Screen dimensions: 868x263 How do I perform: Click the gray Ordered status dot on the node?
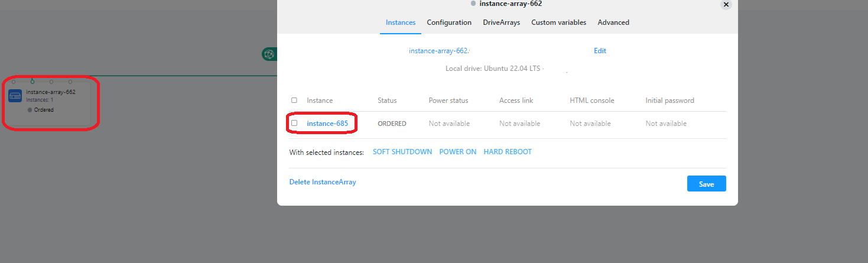pos(30,110)
